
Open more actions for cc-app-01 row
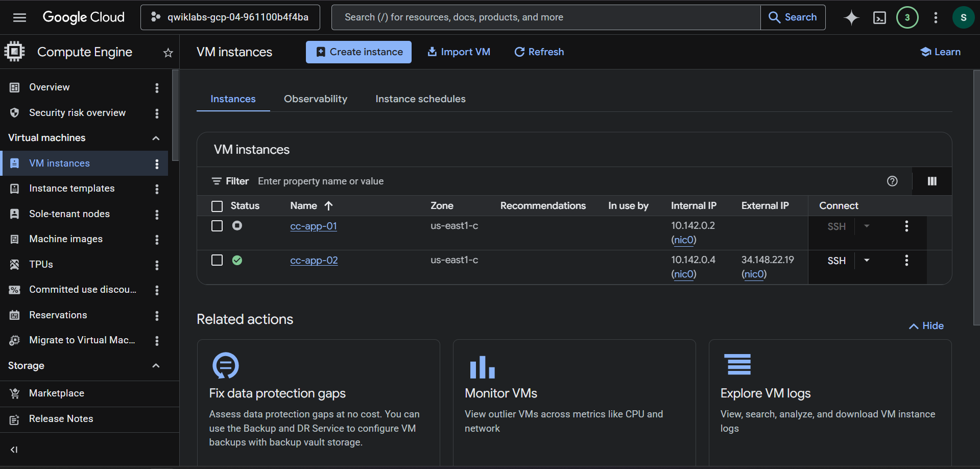coord(906,226)
